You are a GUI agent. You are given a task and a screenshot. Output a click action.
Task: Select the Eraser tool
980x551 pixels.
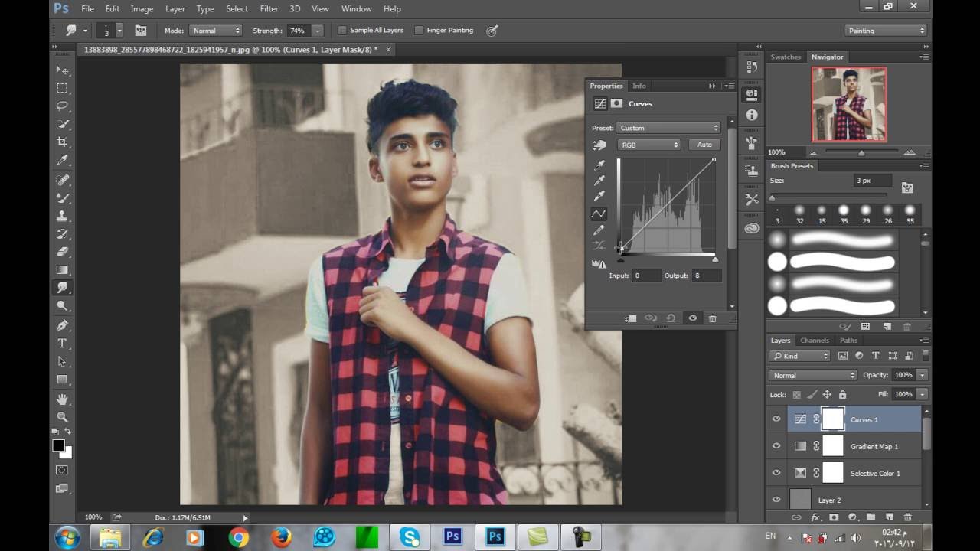point(62,252)
